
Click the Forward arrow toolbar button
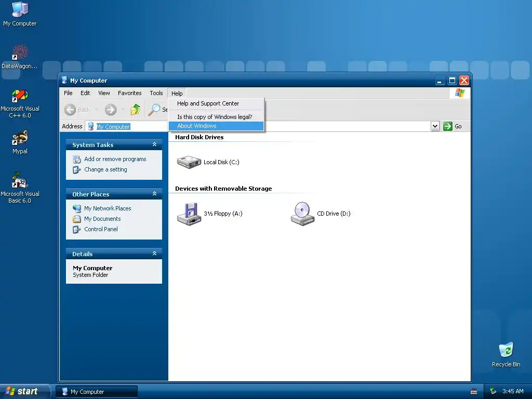point(111,110)
